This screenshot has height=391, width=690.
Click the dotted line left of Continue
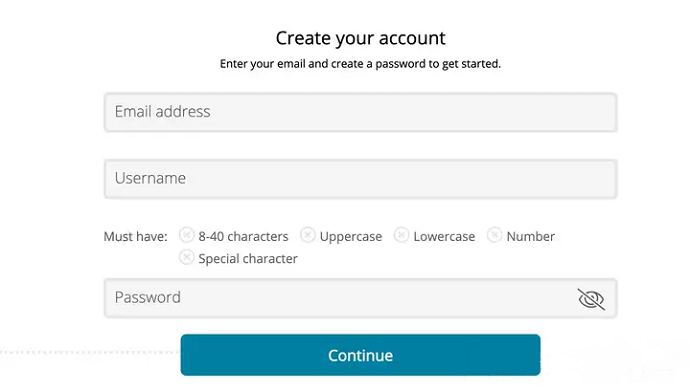point(90,352)
